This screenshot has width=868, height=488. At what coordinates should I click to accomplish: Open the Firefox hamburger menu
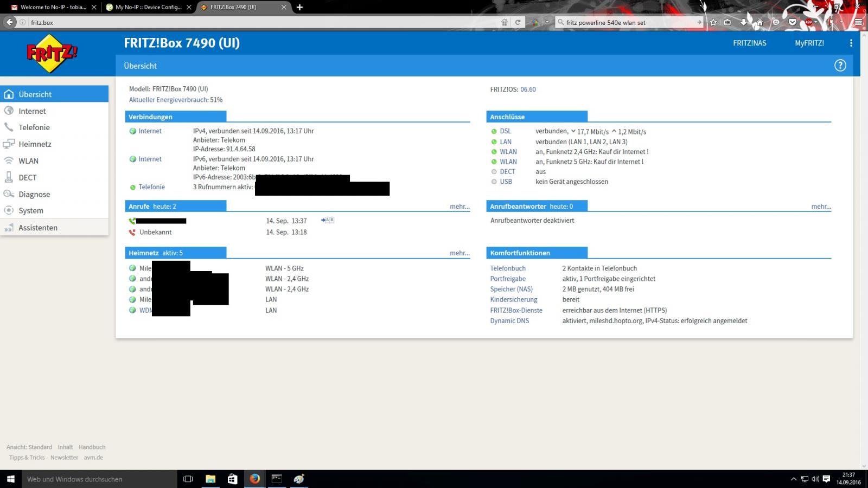pos(858,22)
